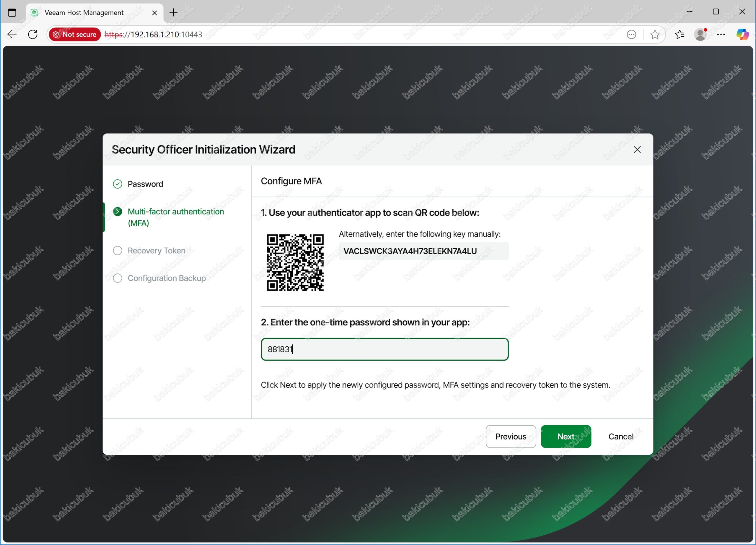Click the MFA active step arrow icon

coord(117,211)
